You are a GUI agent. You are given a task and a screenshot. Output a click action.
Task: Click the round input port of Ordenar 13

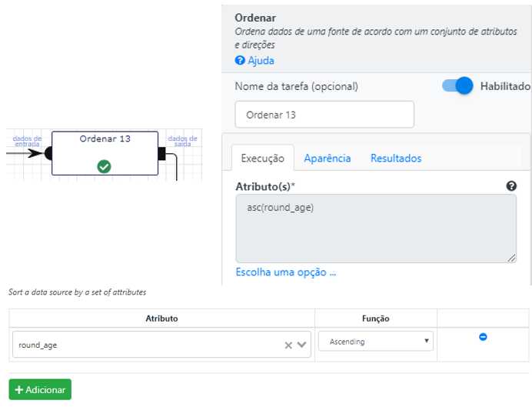click(x=48, y=153)
